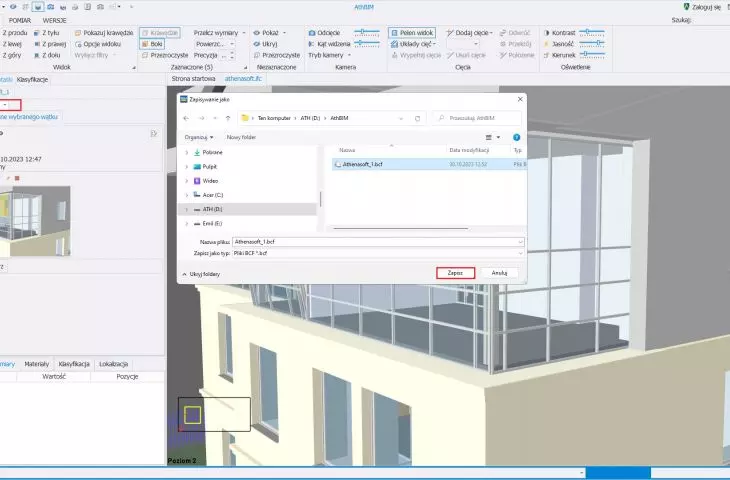Toggle the Pełen widok button
This screenshot has width=730, height=480.
(412, 33)
